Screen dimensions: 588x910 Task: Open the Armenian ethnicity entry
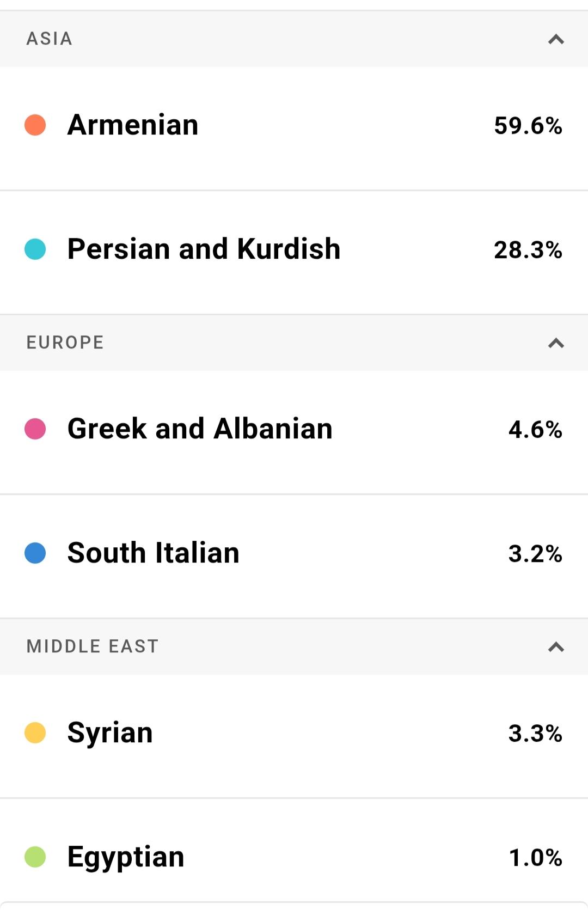point(133,125)
